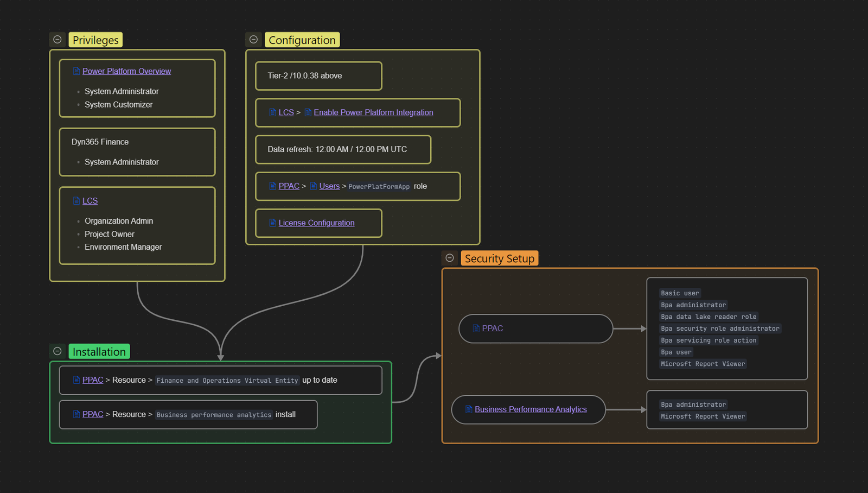Click the page icon before LCS in Configuration

click(273, 112)
